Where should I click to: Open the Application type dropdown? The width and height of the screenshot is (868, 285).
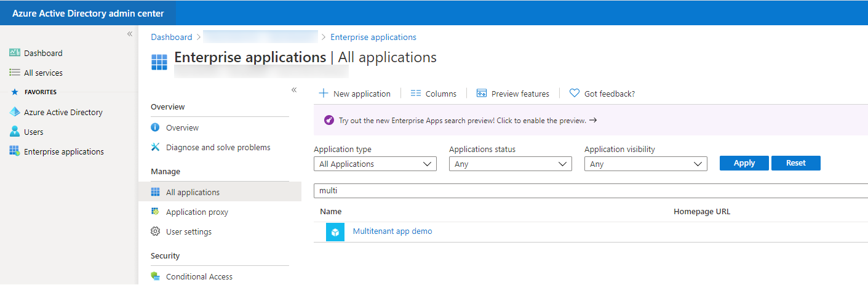pos(375,164)
